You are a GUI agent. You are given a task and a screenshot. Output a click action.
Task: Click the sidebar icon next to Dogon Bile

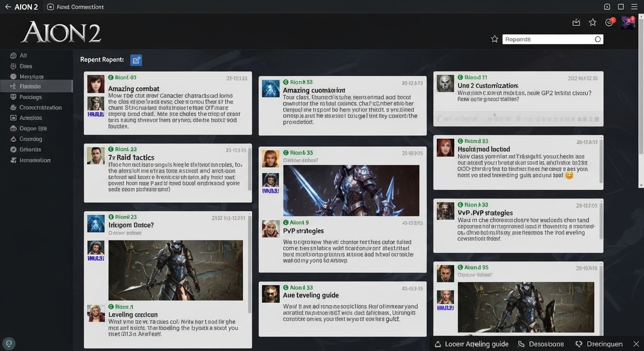point(13,128)
